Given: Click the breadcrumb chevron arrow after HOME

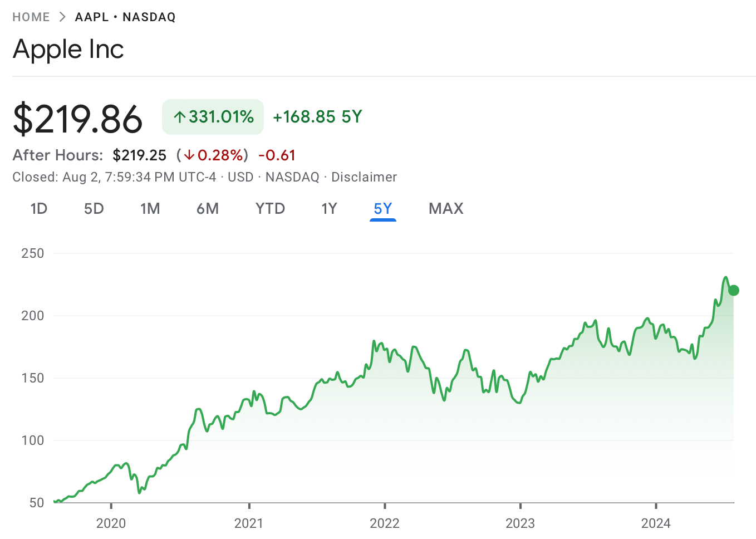Looking at the screenshot, I should click(62, 17).
